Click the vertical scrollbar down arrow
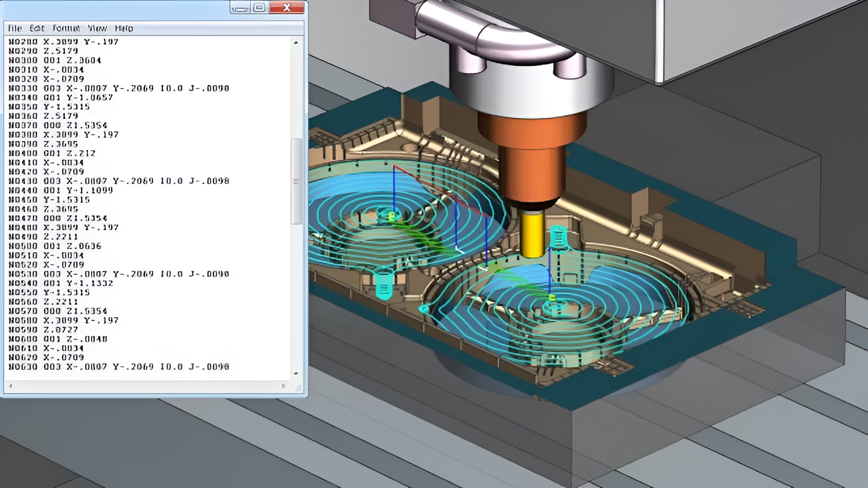 296,374
